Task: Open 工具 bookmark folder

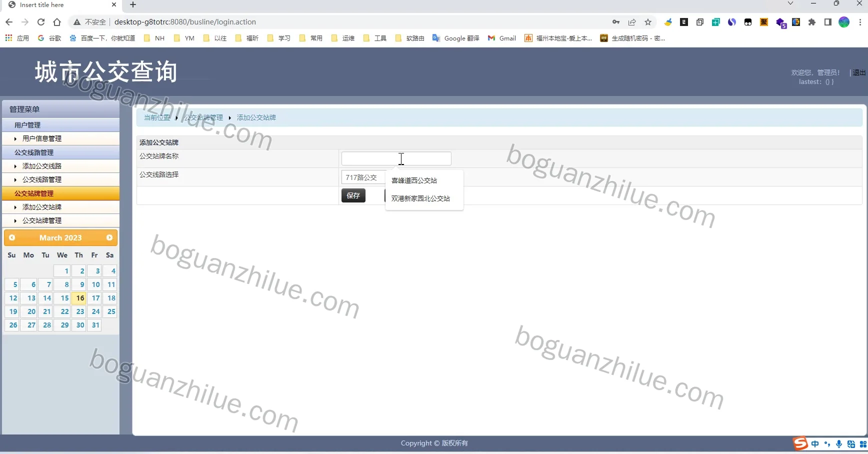Action: [x=375, y=38]
